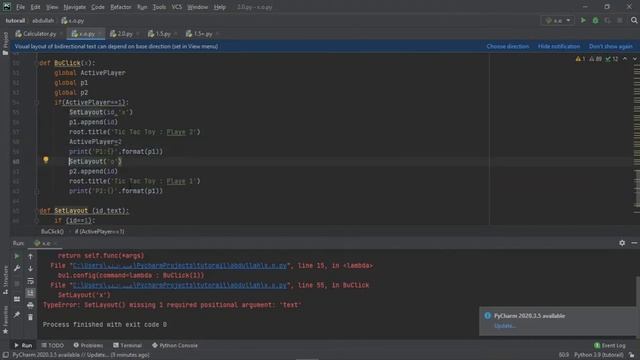
Task: Open Run panel settings gear
Action: pyautogui.click(x=622, y=243)
